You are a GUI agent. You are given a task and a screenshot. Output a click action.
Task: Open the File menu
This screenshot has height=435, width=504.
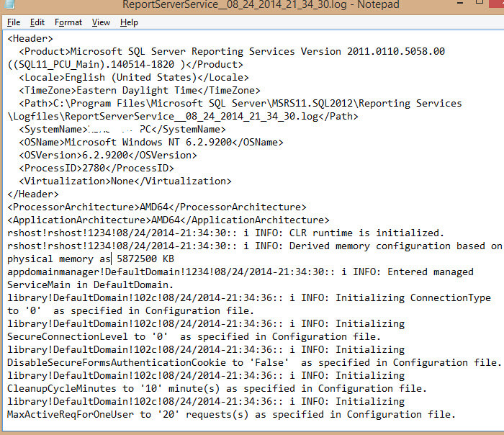(14, 22)
